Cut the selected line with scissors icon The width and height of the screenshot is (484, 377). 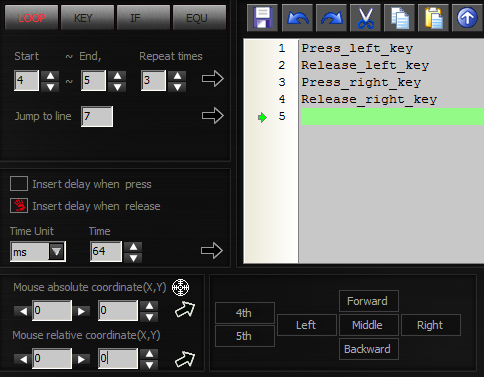(x=365, y=18)
